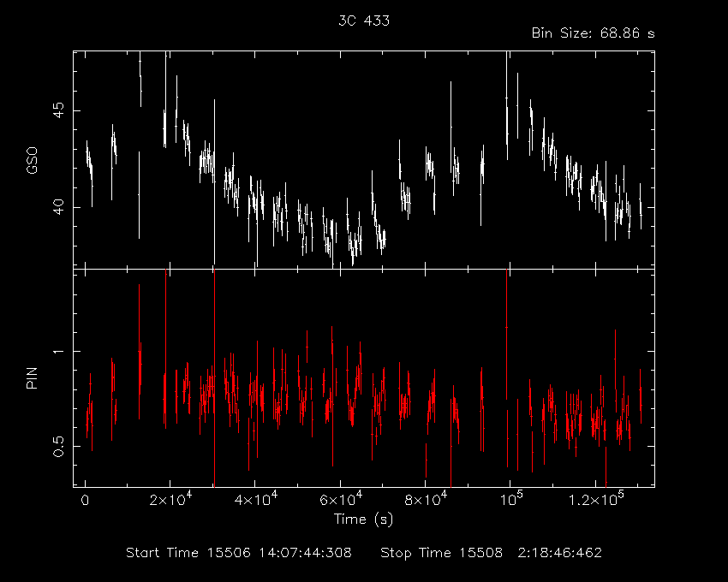
Task: Click the x-axis tick label 6×10^4
Action: tap(341, 498)
